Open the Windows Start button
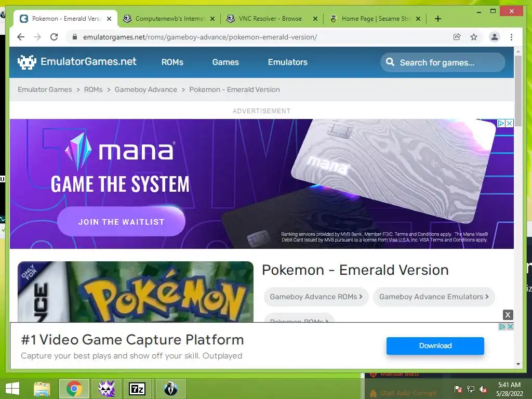 [12, 389]
